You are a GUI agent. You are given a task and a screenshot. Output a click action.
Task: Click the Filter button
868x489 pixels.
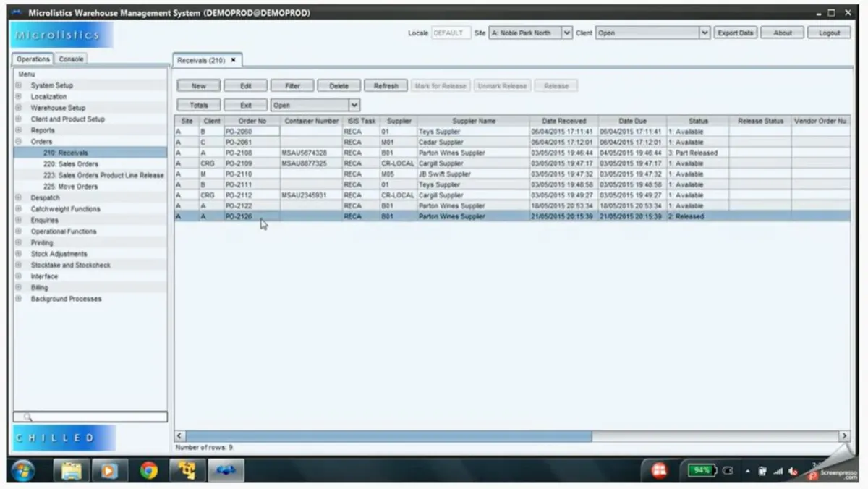tap(292, 86)
